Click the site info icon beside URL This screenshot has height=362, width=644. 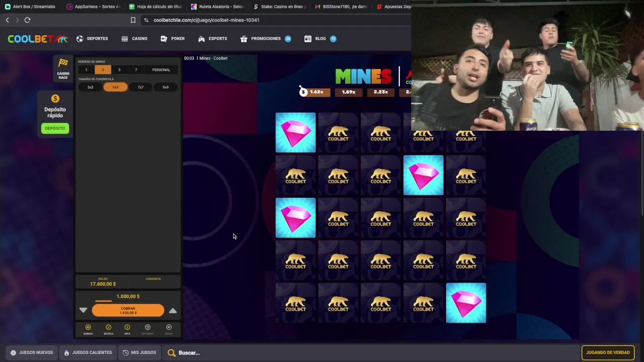tap(146, 20)
